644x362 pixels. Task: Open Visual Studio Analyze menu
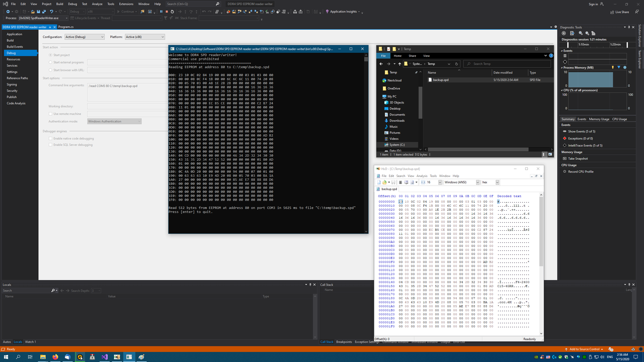pos(97,4)
